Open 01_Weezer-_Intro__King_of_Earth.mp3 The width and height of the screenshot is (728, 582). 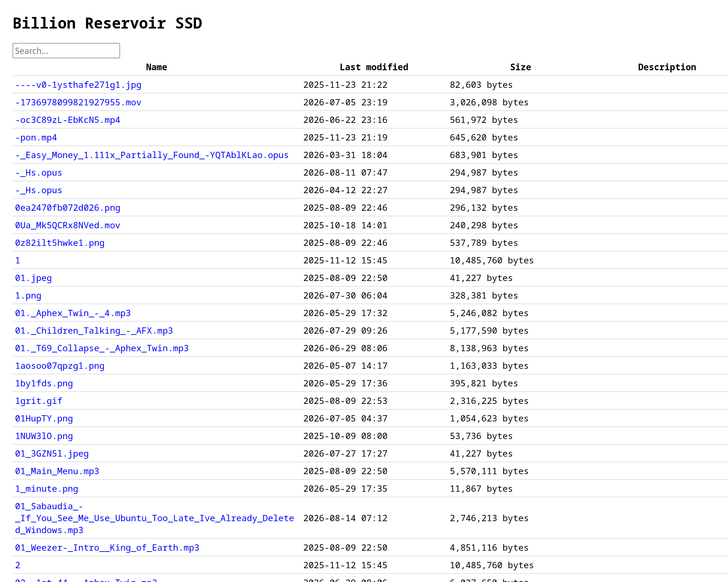(x=107, y=548)
